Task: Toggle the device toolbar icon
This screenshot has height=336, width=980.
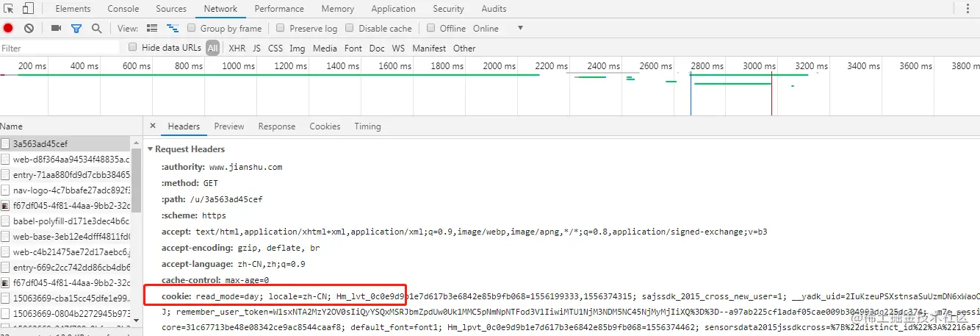Action: pyautogui.click(x=28, y=9)
